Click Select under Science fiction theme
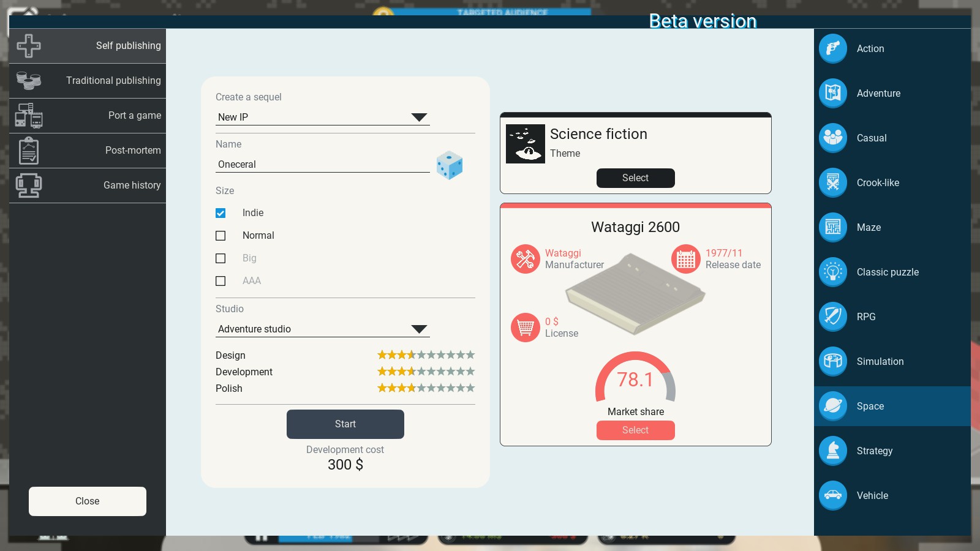980x551 pixels. click(x=635, y=178)
